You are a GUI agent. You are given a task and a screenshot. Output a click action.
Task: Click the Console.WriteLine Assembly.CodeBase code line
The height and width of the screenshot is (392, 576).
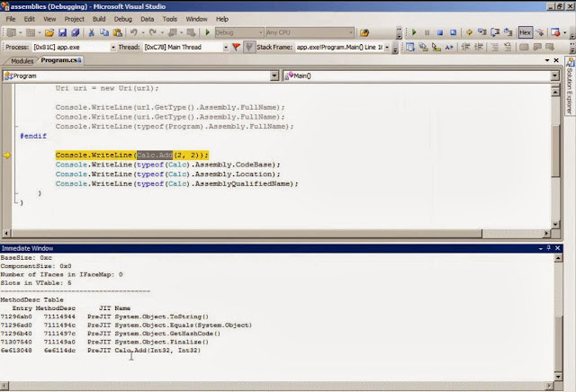tap(168, 165)
